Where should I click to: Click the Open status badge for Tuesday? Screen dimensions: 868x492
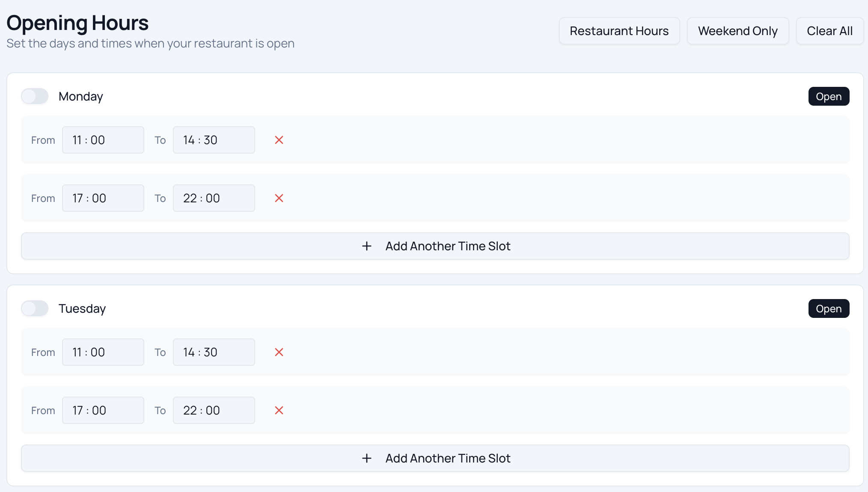[x=829, y=308]
